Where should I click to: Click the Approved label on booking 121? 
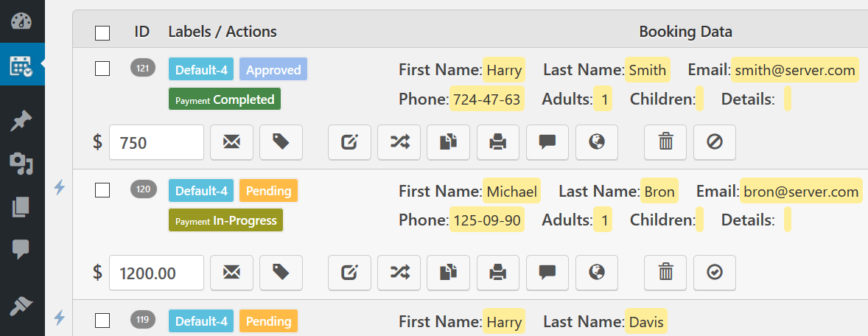[273, 70]
